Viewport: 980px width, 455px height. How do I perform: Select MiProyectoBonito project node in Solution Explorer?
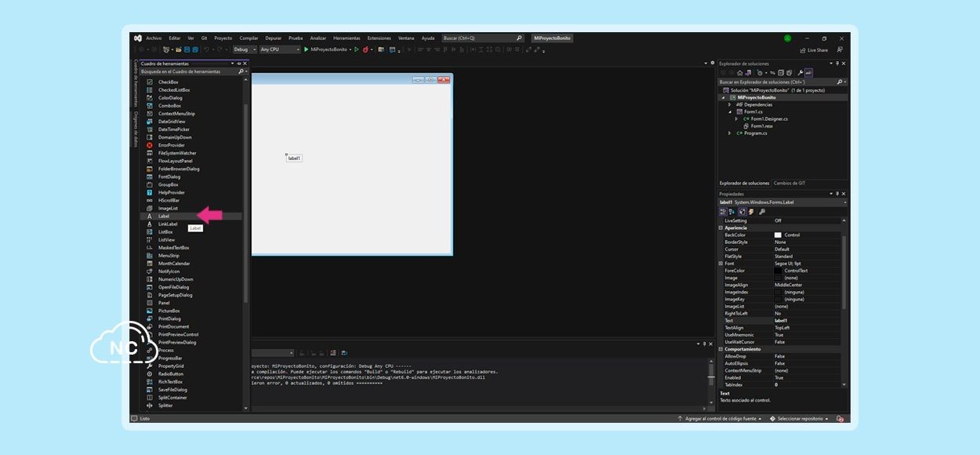(x=756, y=97)
